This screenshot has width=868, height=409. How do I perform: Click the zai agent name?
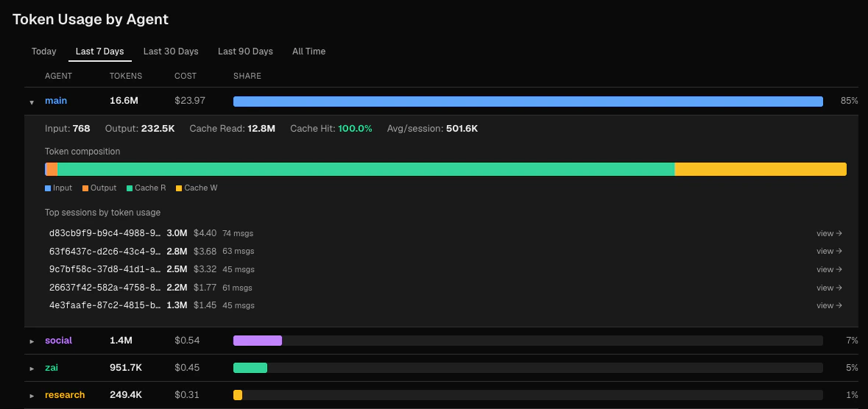coord(52,368)
